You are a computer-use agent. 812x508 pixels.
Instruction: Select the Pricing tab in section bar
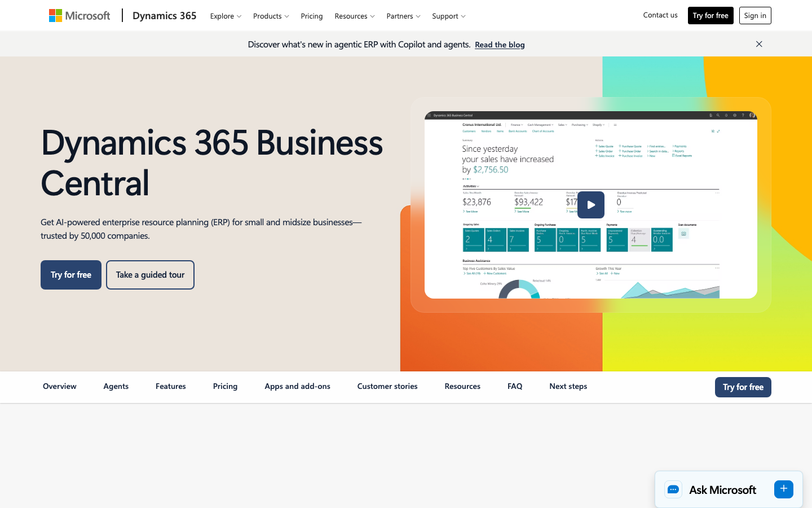point(225,387)
